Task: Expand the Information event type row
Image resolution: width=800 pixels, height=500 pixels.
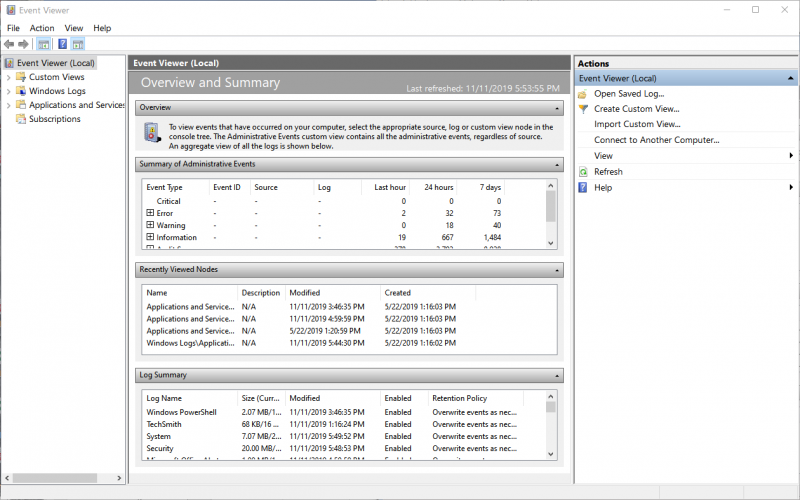Action: pos(150,237)
